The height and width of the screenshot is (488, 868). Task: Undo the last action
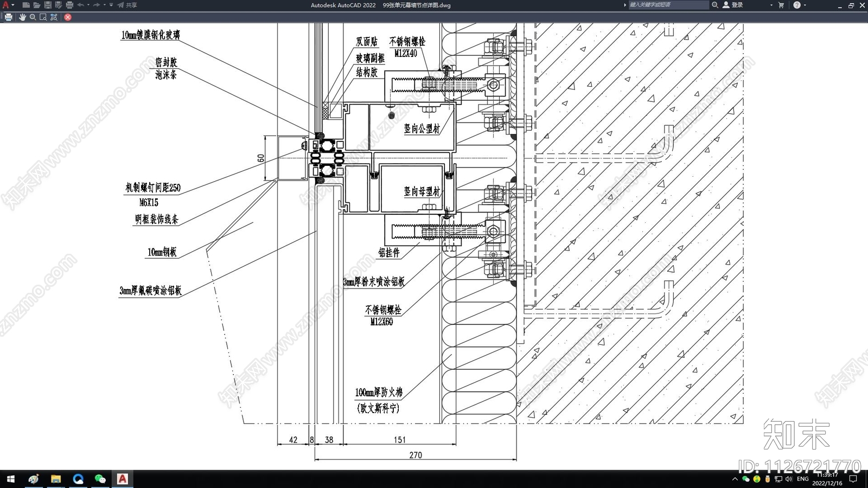(x=80, y=5)
